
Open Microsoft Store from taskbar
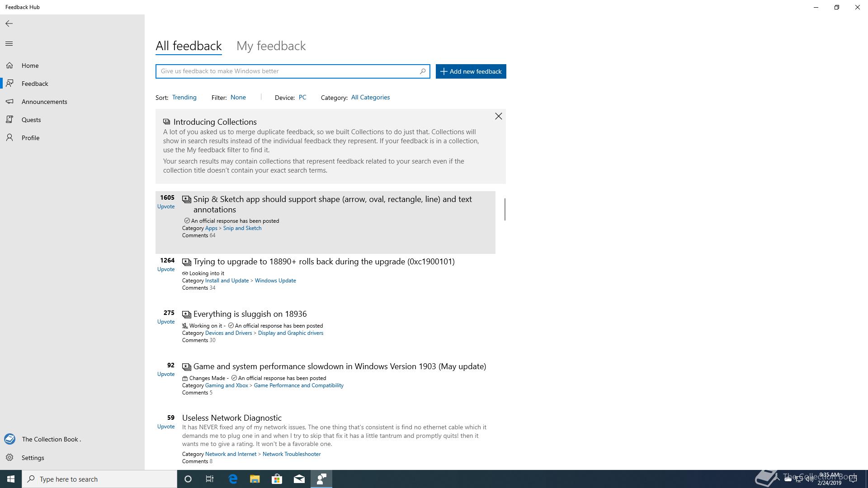pyautogui.click(x=277, y=479)
